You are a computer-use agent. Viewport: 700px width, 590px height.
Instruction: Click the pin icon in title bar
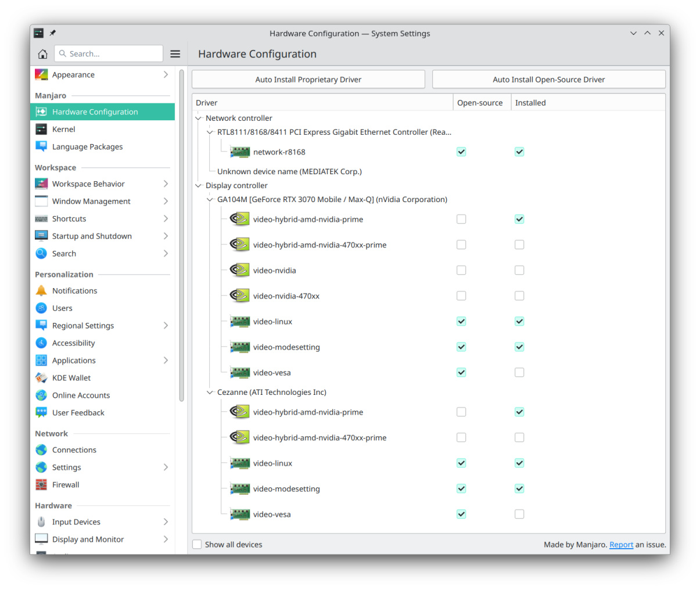[x=53, y=33]
